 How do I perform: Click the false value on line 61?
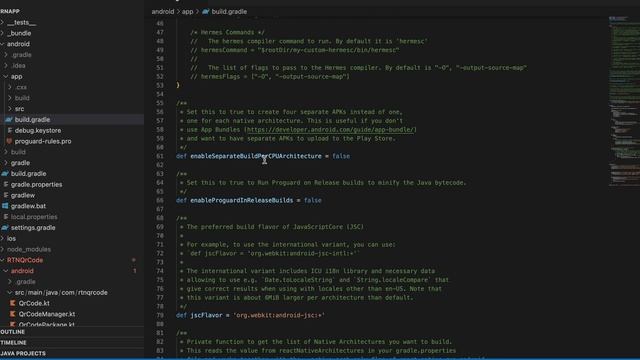(341, 156)
